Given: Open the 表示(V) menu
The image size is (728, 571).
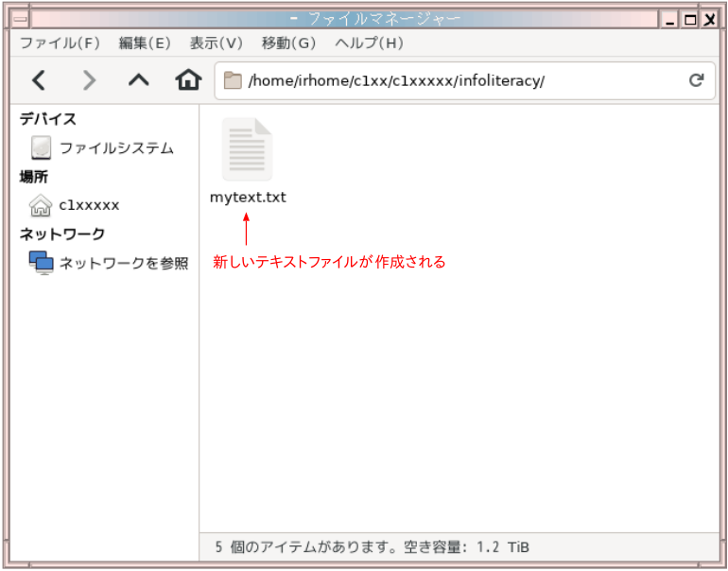Looking at the screenshot, I should (217, 43).
